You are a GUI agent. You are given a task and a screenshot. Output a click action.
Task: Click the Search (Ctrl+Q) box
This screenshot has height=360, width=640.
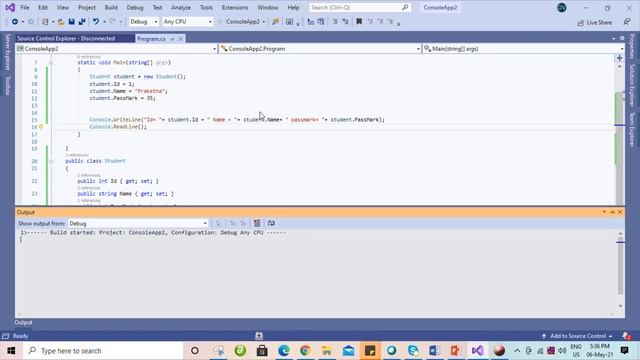[360, 7]
